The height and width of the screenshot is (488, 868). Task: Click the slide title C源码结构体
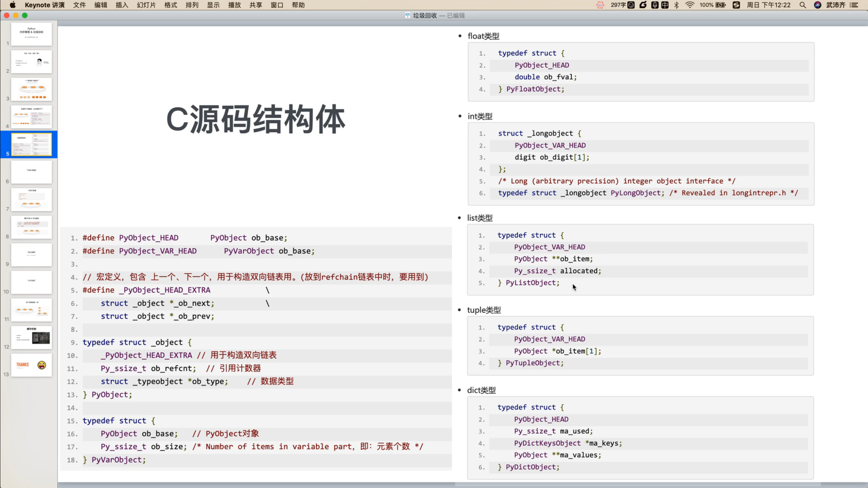click(x=256, y=119)
